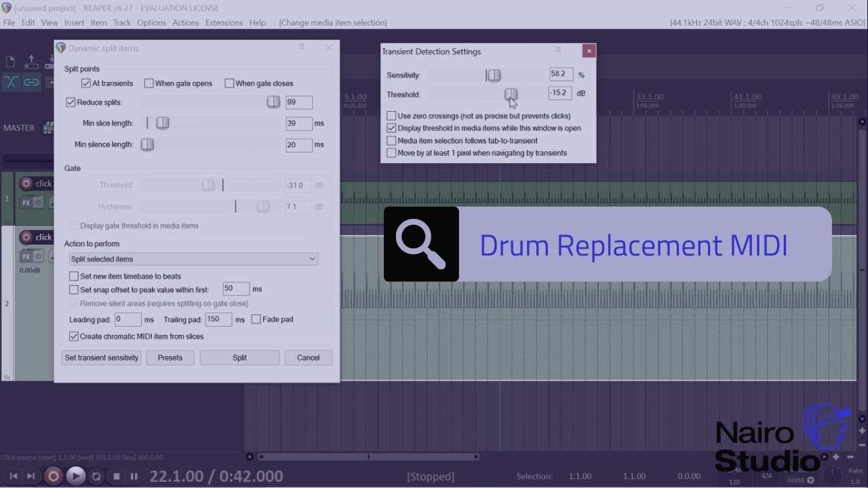Screen dimensions: 868x488
Task: Cancel the Dynamic split items dialog
Action: [309, 358]
